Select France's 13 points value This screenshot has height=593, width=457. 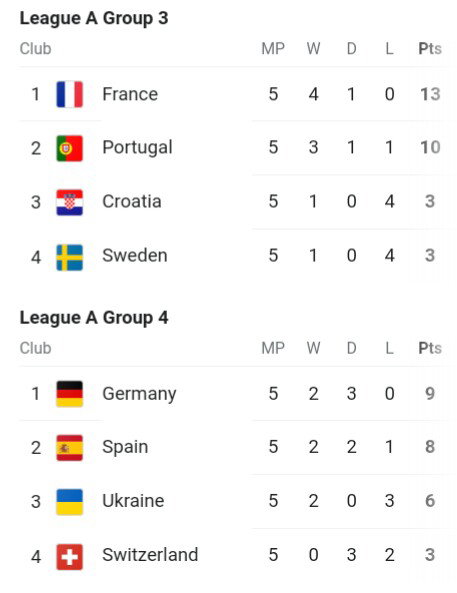[x=430, y=94]
